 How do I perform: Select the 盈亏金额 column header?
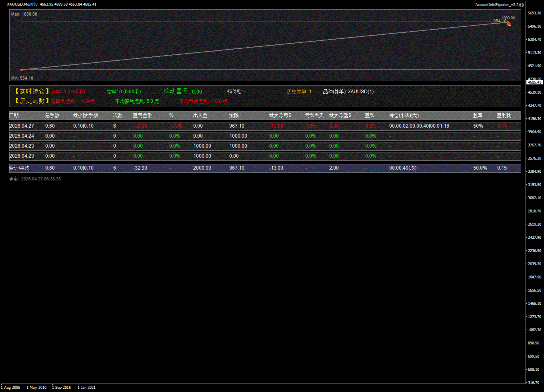pos(142,116)
